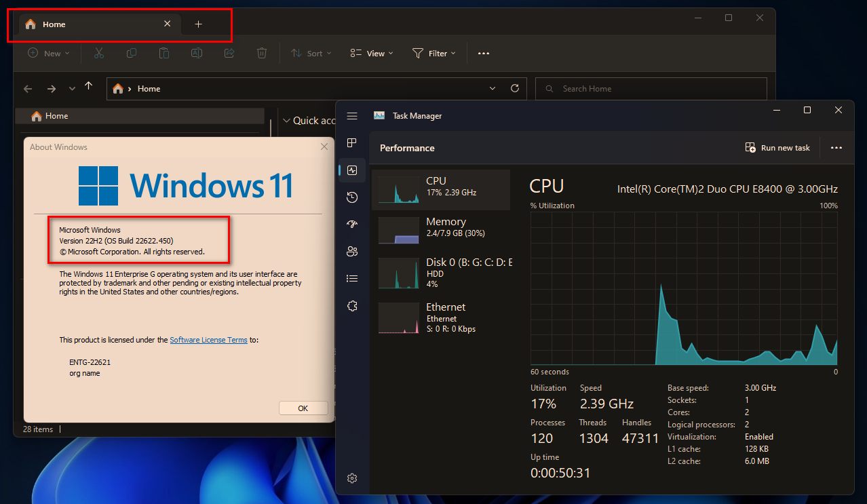Open App history icon in Task Manager
This screenshot has height=504, width=867.
352,197
